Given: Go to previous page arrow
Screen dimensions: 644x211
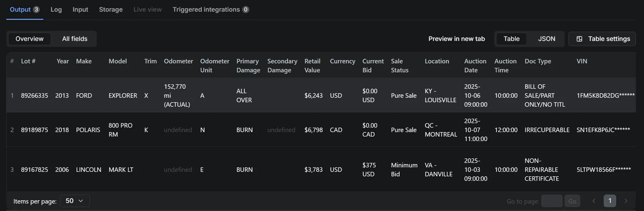Looking at the screenshot, I should pyautogui.click(x=594, y=201).
